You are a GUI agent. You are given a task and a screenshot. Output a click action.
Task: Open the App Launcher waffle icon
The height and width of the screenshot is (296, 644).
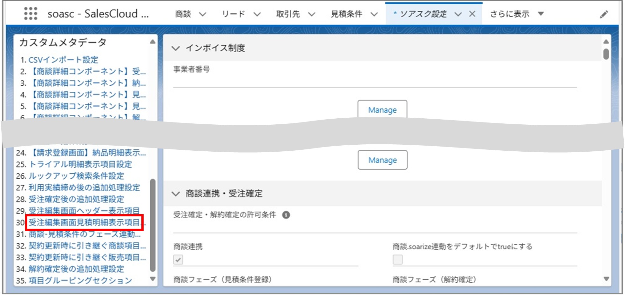[31, 14]
